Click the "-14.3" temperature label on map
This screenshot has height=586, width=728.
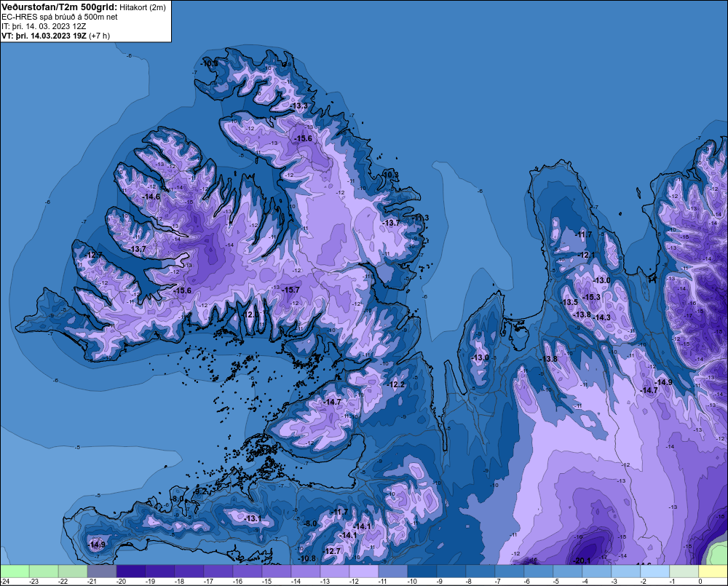pyautogui.click(x=602, y=317)
